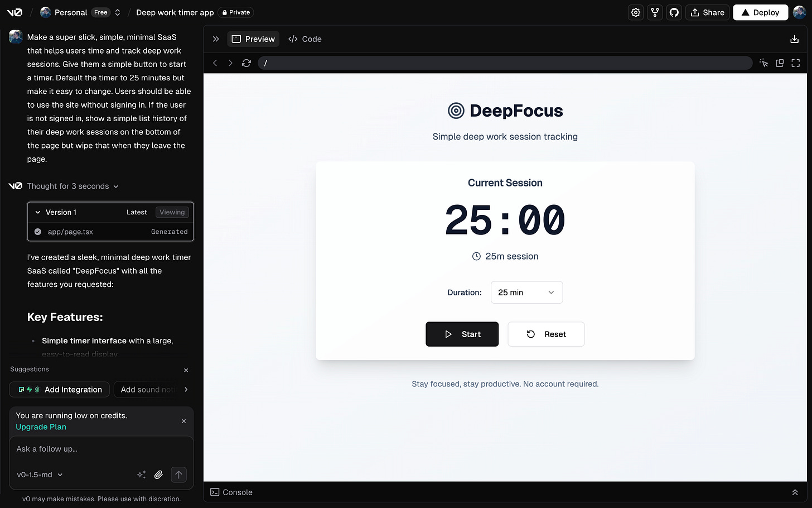Click the Add Integration suggestion

pos(60,390)
